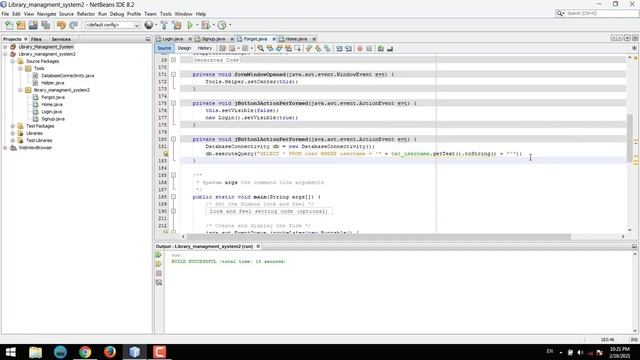Expand the Test Packages node
The width and height of the screenshot is (640, 360).
pos(13,126)
